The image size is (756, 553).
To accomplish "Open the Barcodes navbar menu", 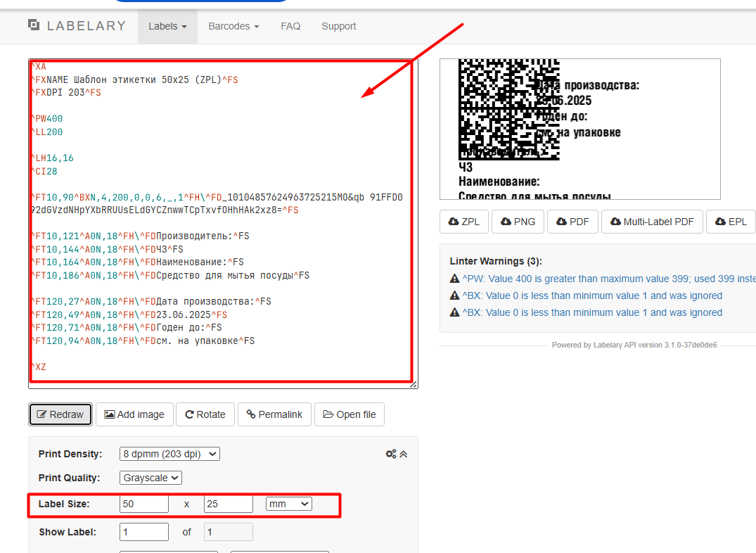I will tap(233, 26).
